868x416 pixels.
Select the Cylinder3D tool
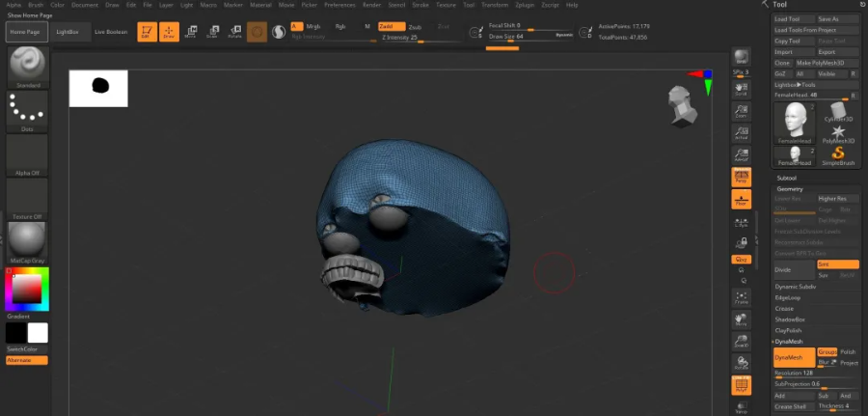coord(838,113)
